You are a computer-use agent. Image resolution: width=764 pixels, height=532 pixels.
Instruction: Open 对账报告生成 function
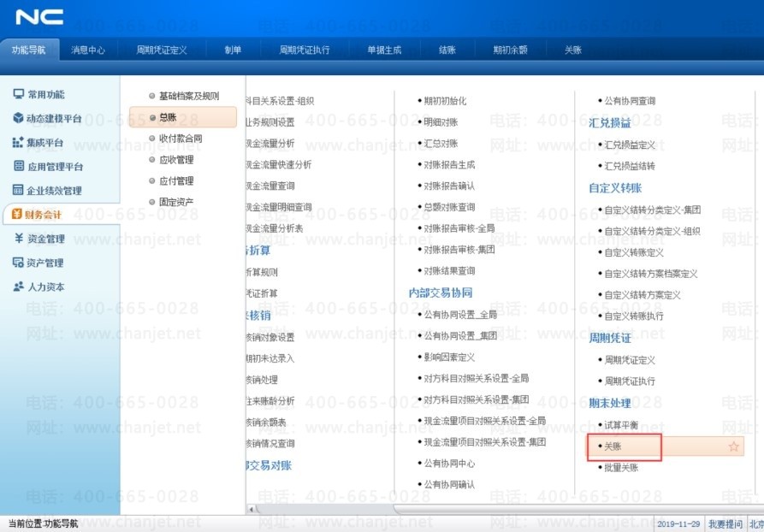click(449, 165)
